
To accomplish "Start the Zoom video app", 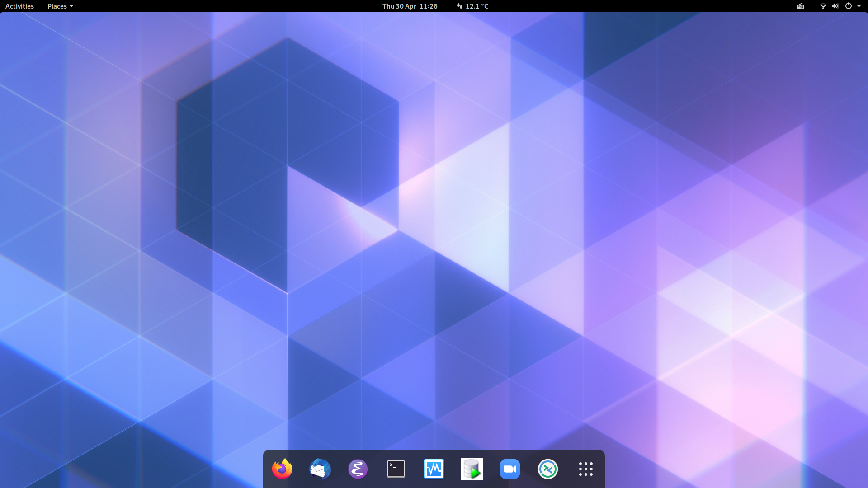I will point(509,469).
